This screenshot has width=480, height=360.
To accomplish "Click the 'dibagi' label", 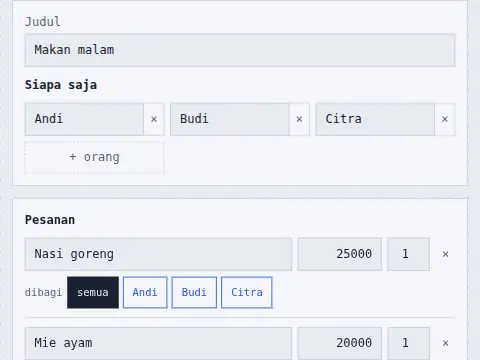I will [x=43, y=293].
